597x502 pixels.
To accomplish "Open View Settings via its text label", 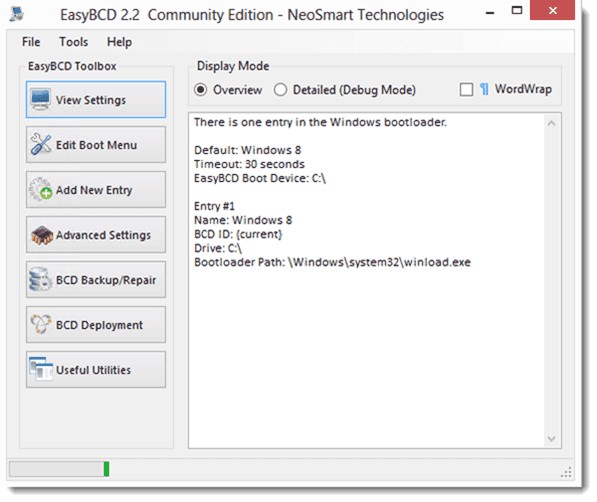I will 91,100.
